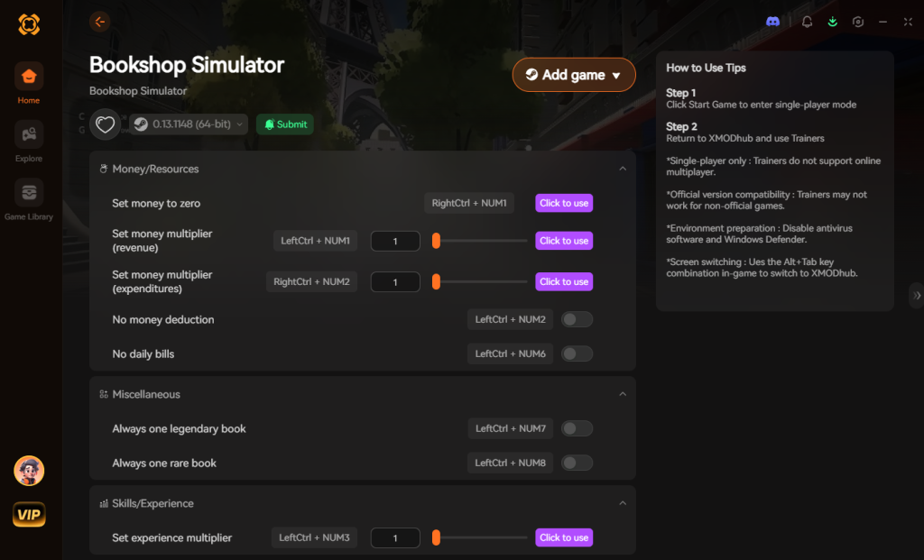Click the 'Step 2' tip heading
Image resolution: width=924 pixels, height=560 pixels.
(x=682, y=126)
